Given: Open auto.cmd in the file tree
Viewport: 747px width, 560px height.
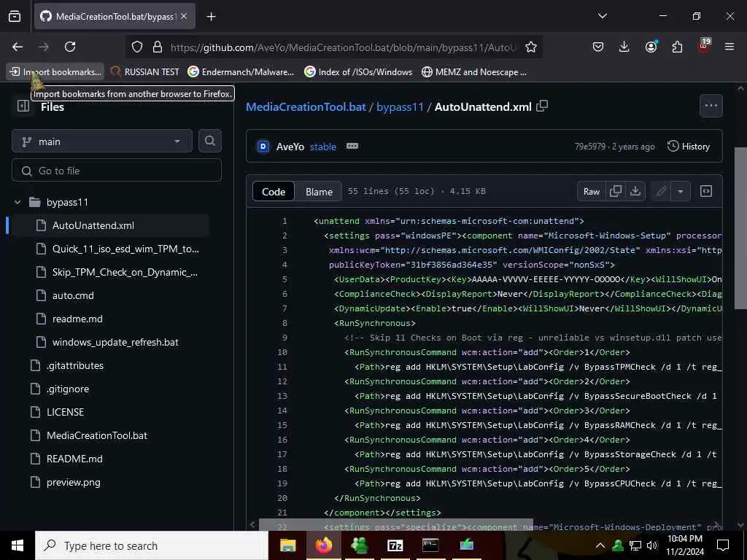Looking at the screenshot, I should point(73,295).
